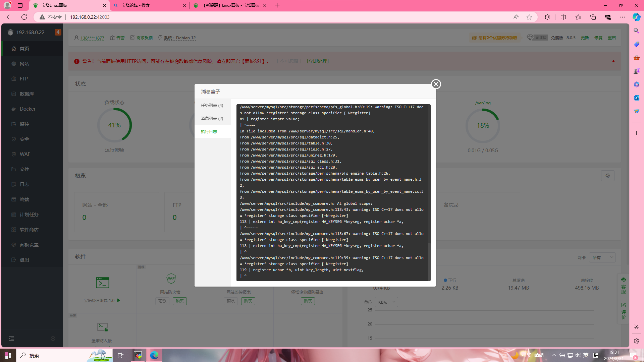The height and width of the screenshot is (362, 644).
Task: Click the 安全 shield icon in sidebar
Action: point(14,139)
